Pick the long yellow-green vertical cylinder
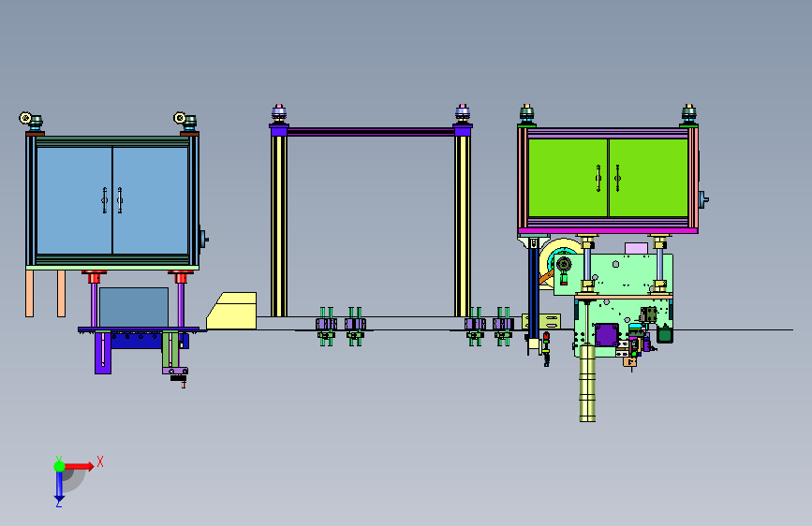The image size is (812, 526). (x=587, y=383)
